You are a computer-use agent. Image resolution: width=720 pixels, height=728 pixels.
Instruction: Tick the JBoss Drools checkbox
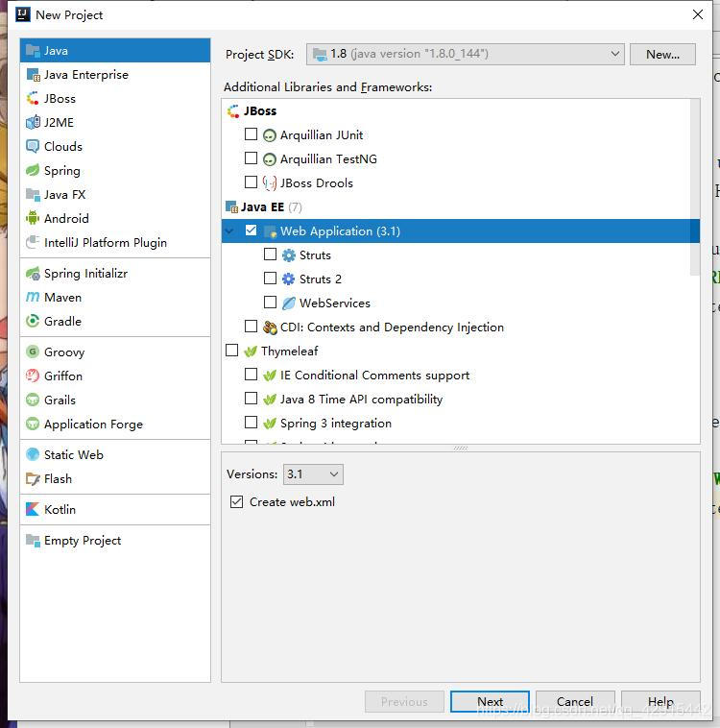pos(251,182)
